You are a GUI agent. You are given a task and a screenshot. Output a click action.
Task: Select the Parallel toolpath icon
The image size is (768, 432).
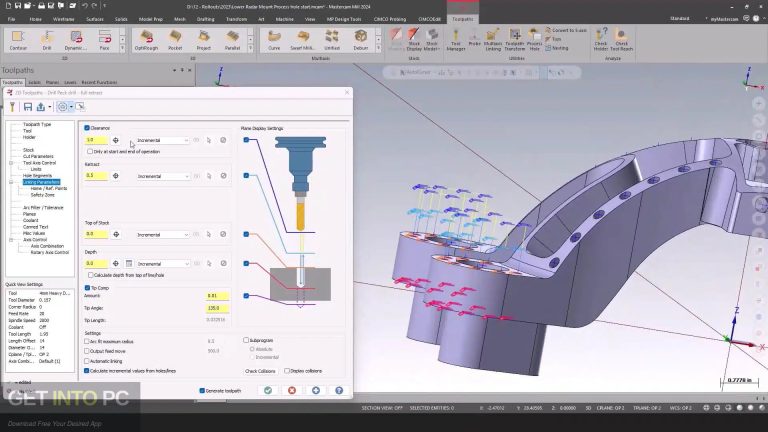click(232, 40)
